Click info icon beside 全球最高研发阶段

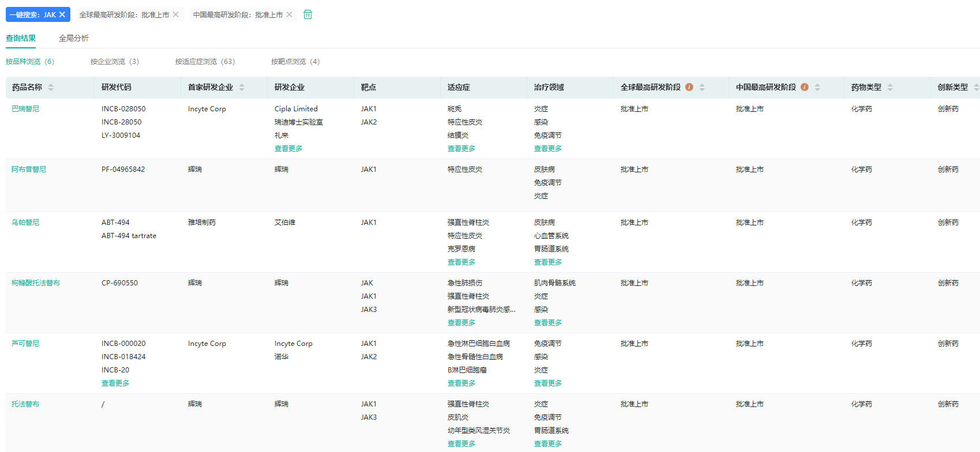(x=689, y=87)
